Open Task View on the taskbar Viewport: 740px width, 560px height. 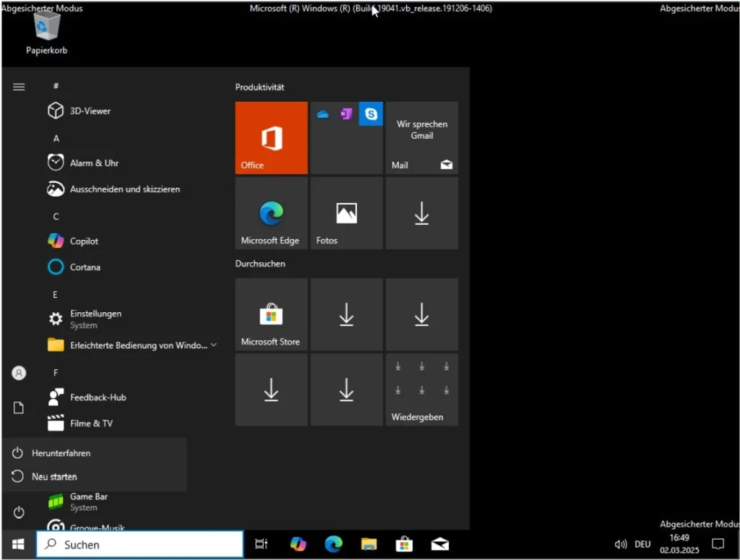(x=261, y=544)
